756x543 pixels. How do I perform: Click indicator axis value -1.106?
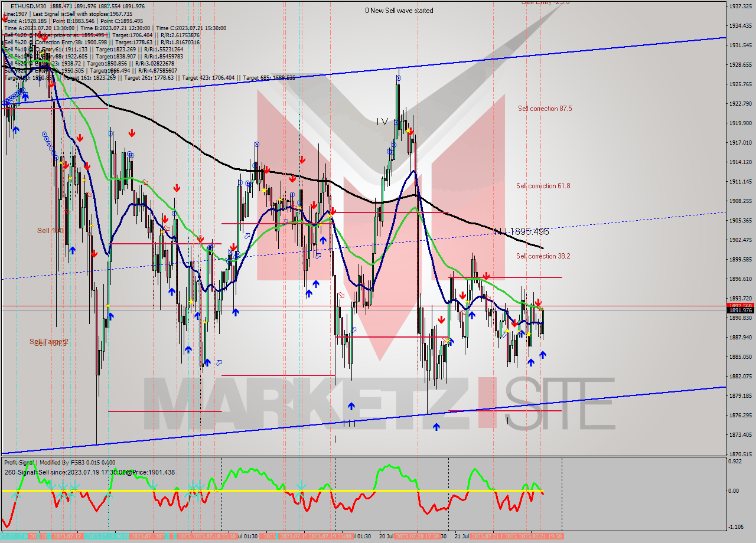point(736,527)
